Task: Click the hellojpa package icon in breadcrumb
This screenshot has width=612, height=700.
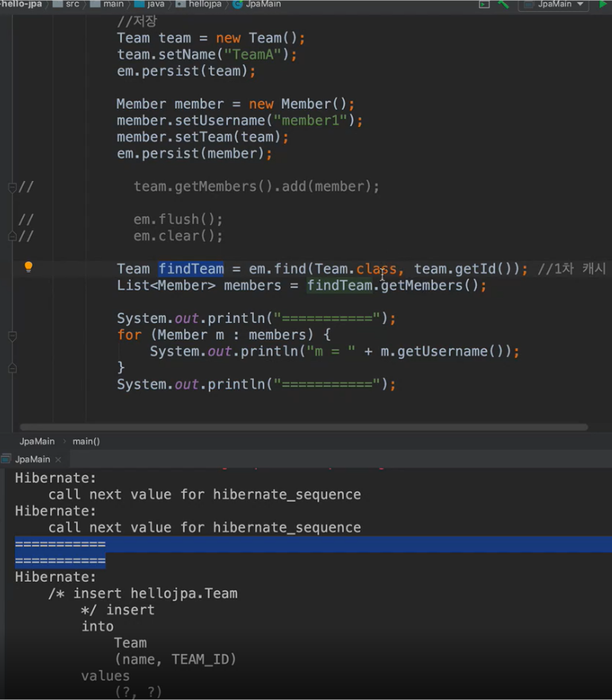Action: (180, 5)
